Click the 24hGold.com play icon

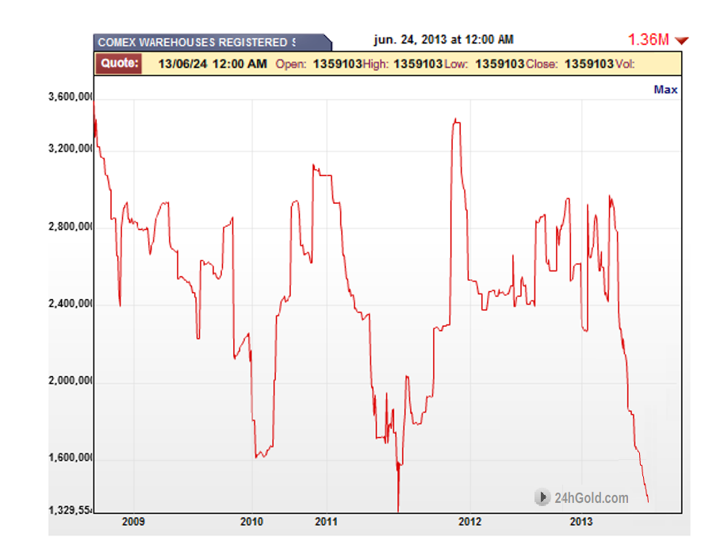point(542,497)
